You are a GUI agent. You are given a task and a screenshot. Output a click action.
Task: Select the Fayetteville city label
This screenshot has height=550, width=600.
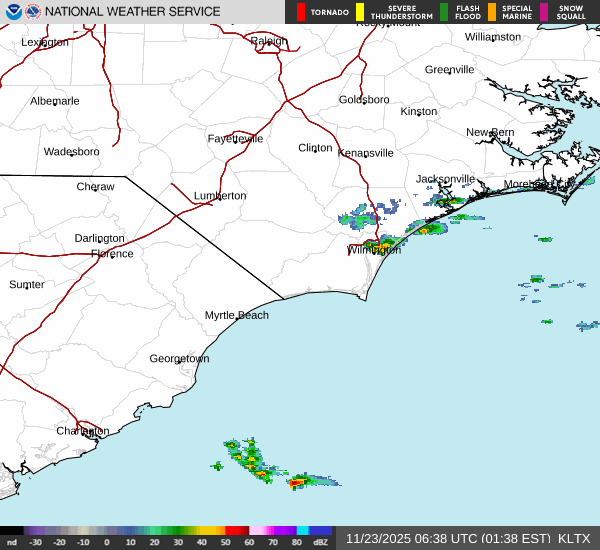(x=235, y=139)
